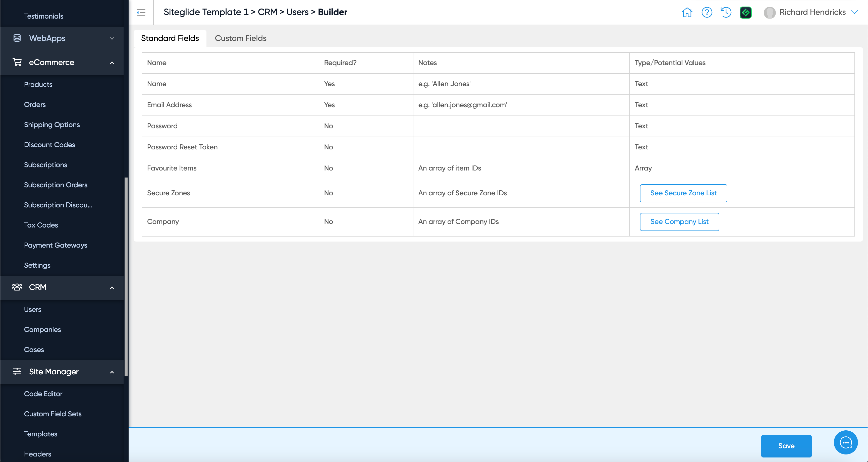The width and height of the screenshot is (868, 462).
Task: Open Templates under Site Manager
Action: [x=40, y=434]
